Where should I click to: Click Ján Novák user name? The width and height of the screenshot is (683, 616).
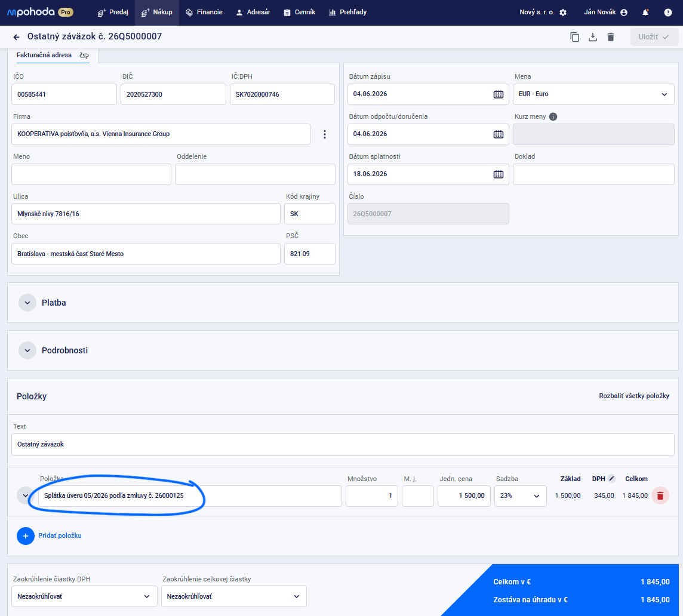click(x=600, y=13)
